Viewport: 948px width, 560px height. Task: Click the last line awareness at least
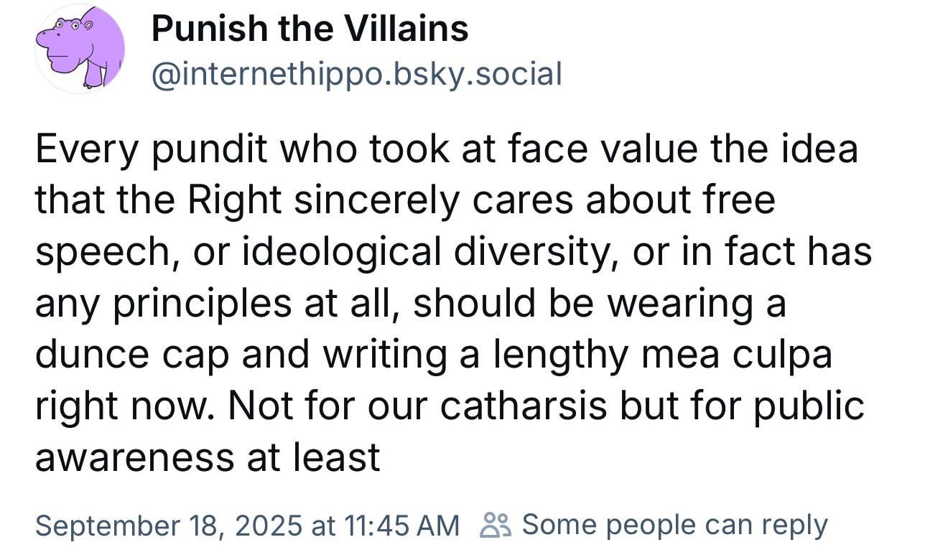(208, 459)
